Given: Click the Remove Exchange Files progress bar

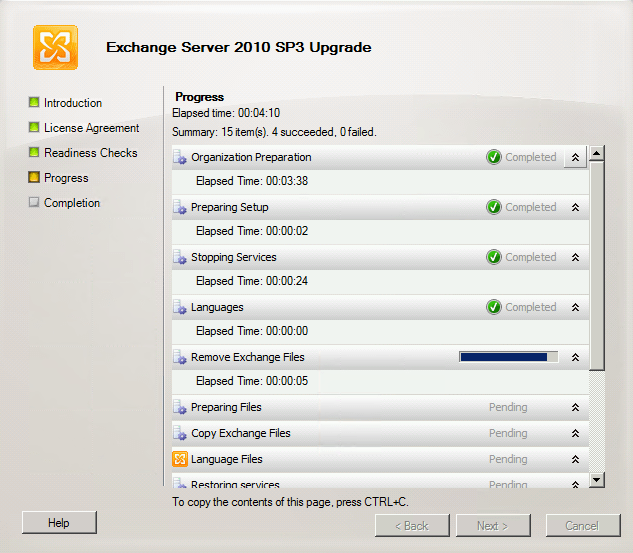Looking at the screenshot, I should 509,357.
